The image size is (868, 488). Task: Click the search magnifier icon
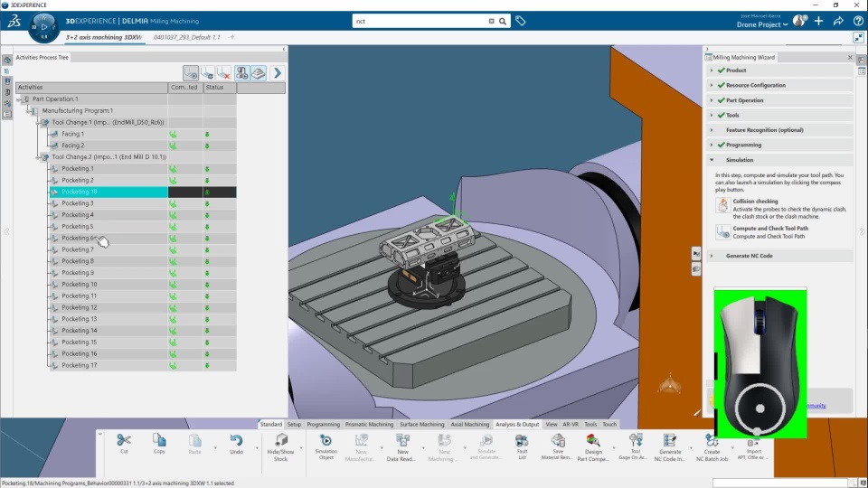point(503,21)
